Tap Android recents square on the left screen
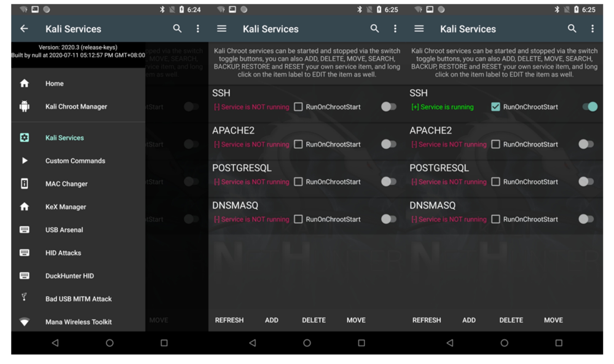 pos(164,343)
